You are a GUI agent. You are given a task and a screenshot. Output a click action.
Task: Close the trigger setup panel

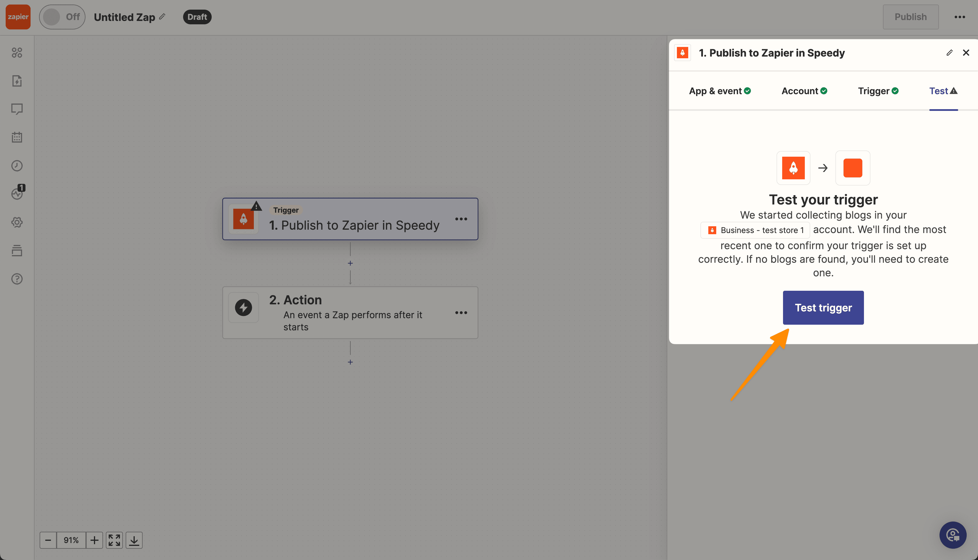[x=966, y=53]
